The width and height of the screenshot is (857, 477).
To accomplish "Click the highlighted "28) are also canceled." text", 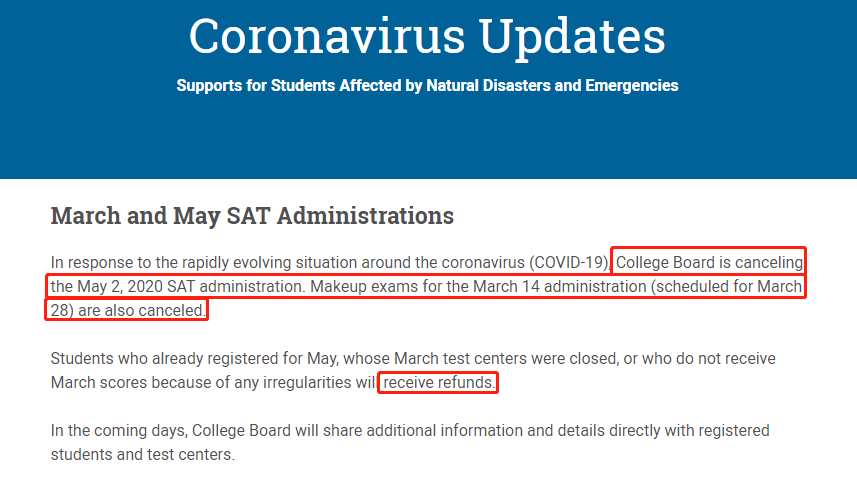I will click(128, 310).
